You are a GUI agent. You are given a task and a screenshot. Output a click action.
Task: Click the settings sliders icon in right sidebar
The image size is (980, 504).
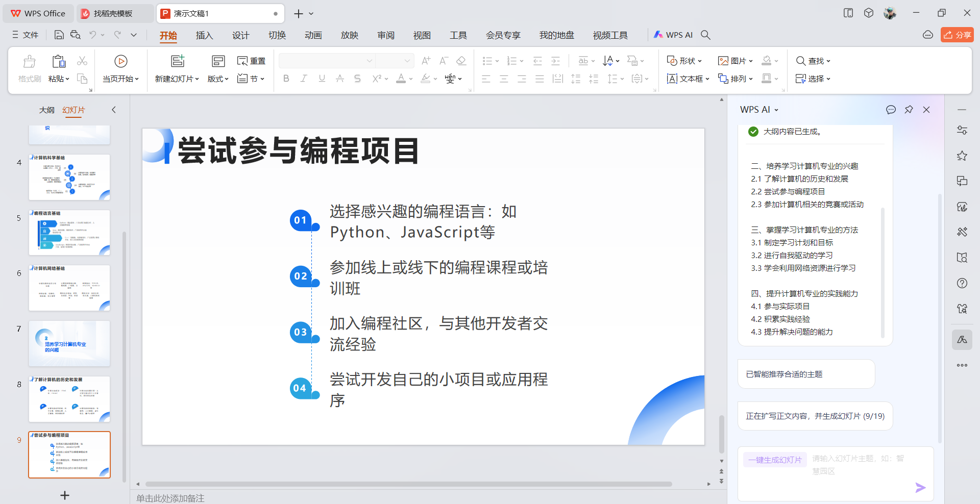(962, 130)
